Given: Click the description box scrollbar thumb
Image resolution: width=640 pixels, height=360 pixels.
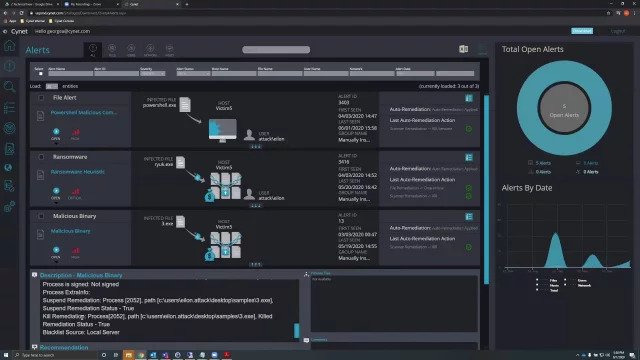Looking at the screenshot, I should click(x=296, y=331).
